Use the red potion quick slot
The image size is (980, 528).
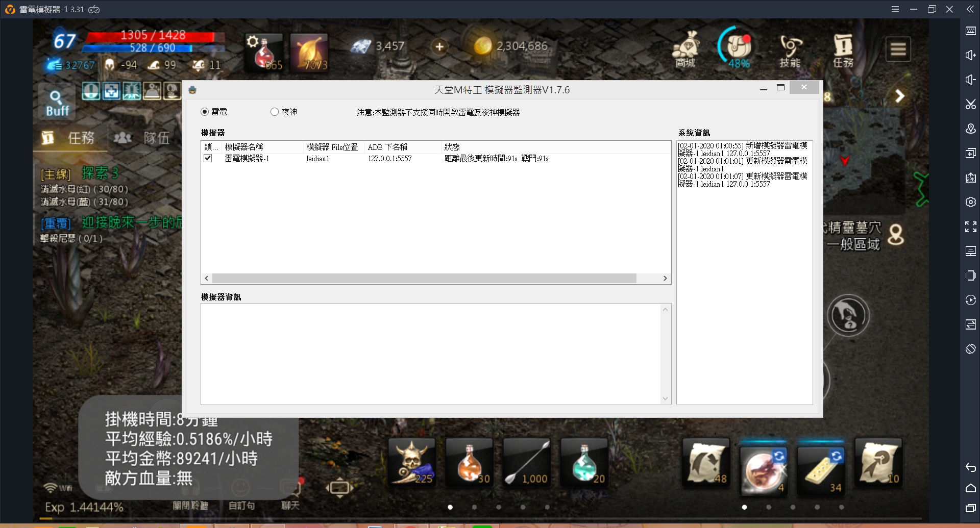click(264, 52)
